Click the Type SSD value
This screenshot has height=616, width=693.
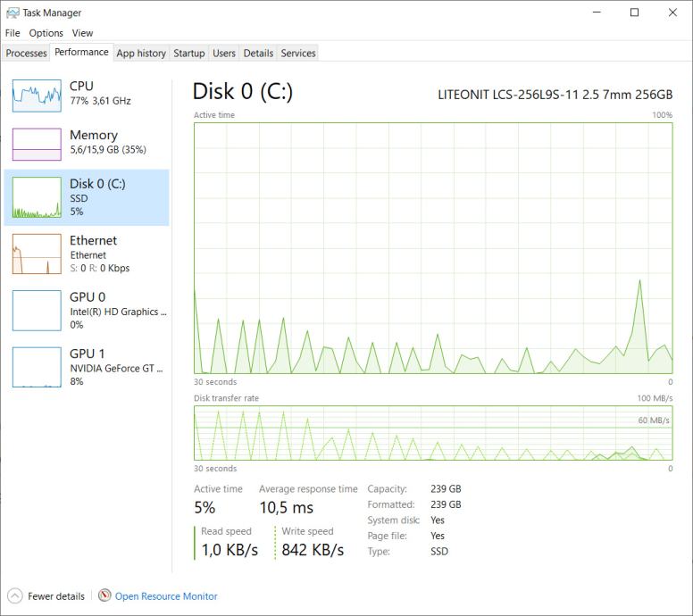pos(439,552)
